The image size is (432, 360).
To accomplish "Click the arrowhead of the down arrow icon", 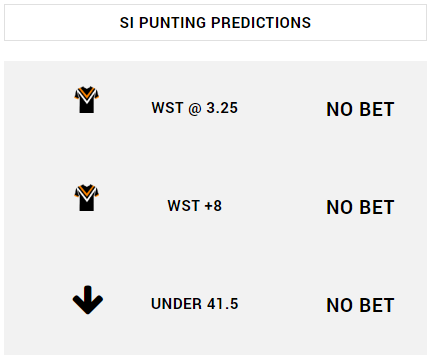I will (x=88, y=306).
